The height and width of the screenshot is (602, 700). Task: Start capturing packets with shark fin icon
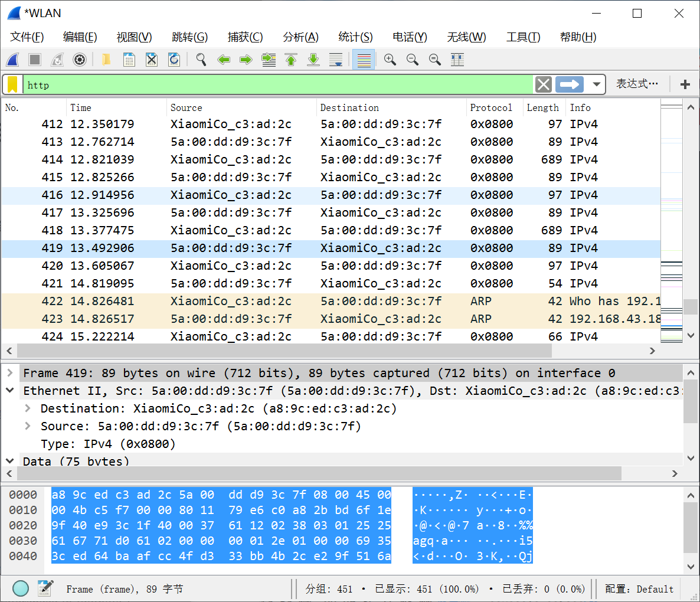[13, 60]
